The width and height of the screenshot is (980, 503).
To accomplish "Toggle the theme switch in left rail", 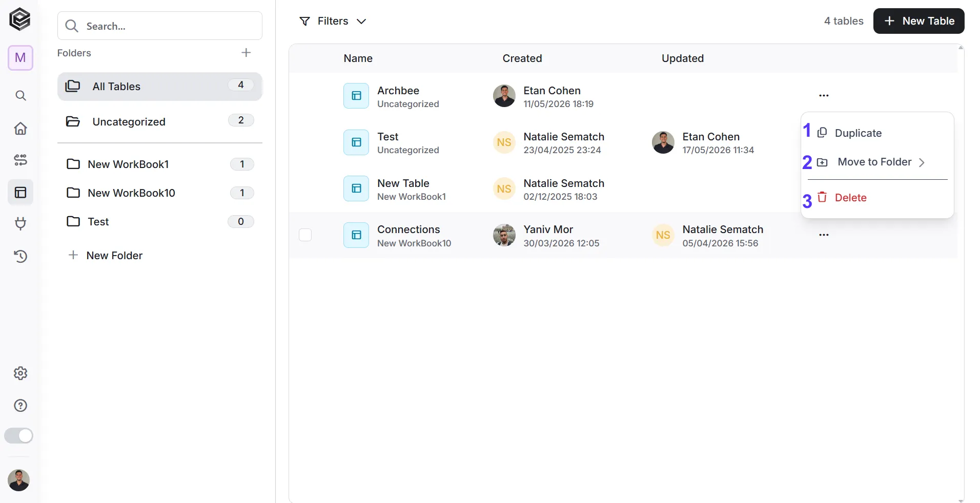I will tap(19, 436).
